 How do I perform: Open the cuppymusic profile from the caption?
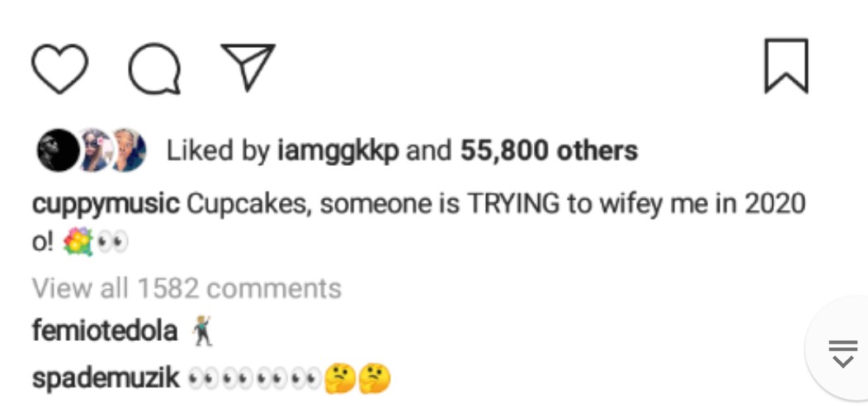coord(105,203)
